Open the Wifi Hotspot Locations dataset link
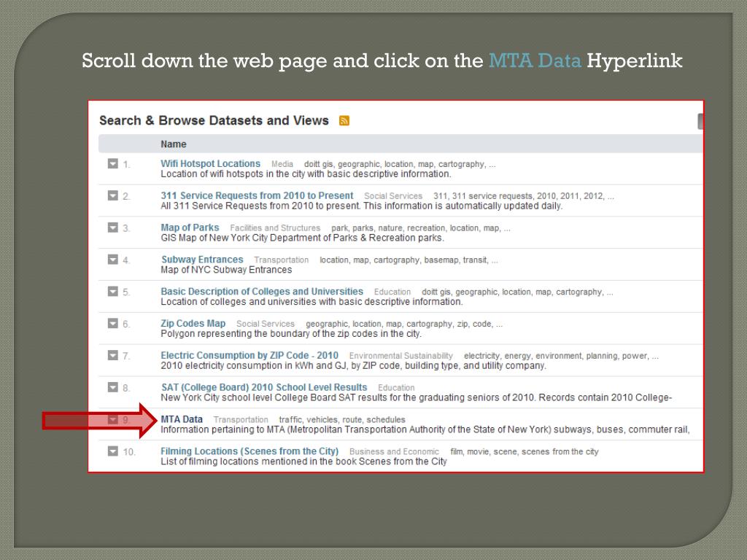The width and height of the screenshot is (747, 560). pos(211,163)
